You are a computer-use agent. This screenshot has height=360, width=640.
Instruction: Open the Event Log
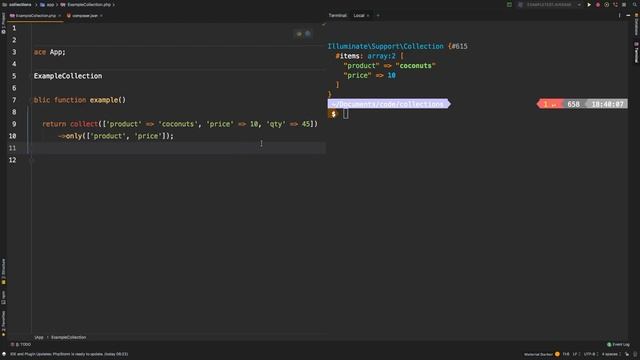[618, 344]
